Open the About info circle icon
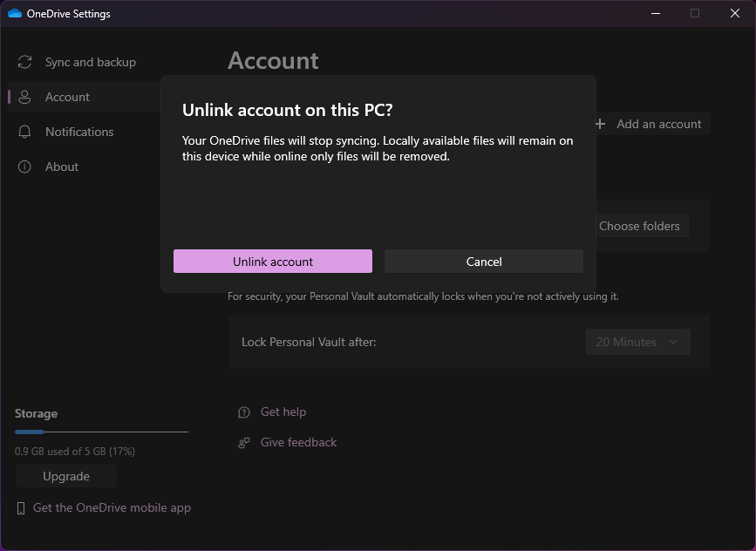756x551 pixels. 24,167
